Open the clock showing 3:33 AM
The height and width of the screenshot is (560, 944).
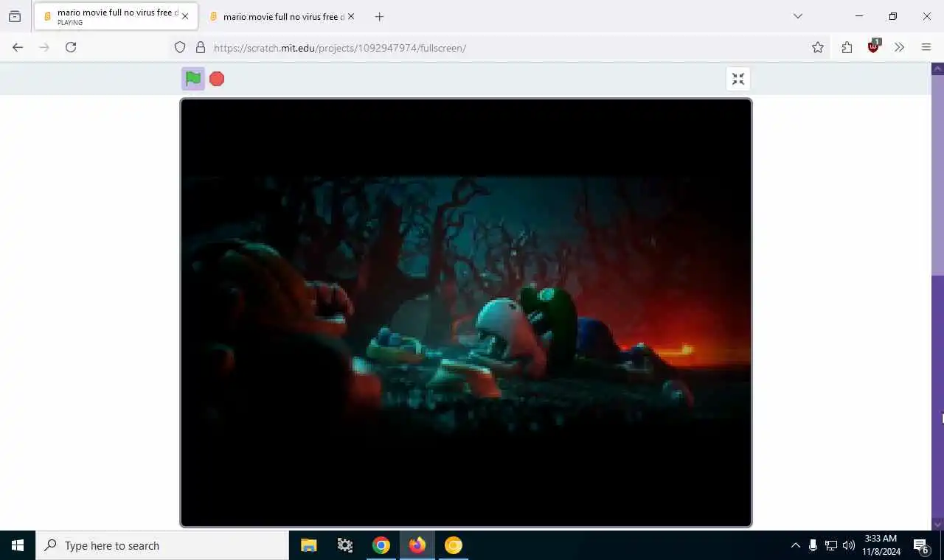tap(881, 545)
